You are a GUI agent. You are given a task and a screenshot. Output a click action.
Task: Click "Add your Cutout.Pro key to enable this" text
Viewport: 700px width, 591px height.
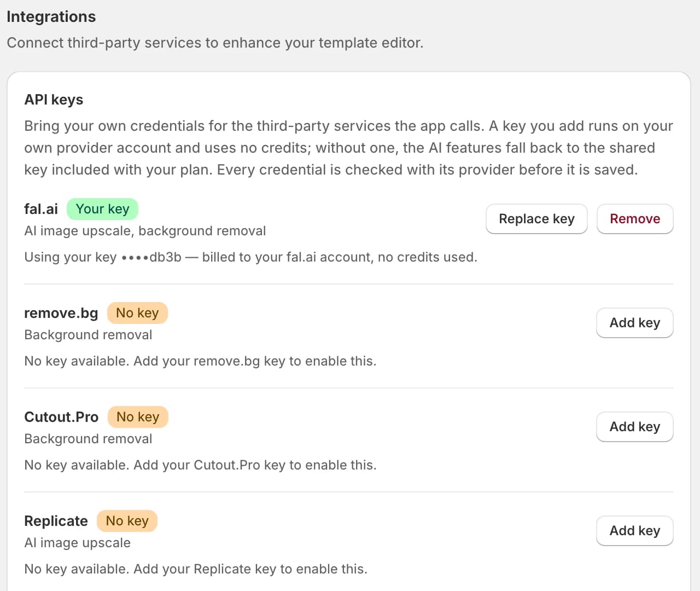(x=255, y=465)
